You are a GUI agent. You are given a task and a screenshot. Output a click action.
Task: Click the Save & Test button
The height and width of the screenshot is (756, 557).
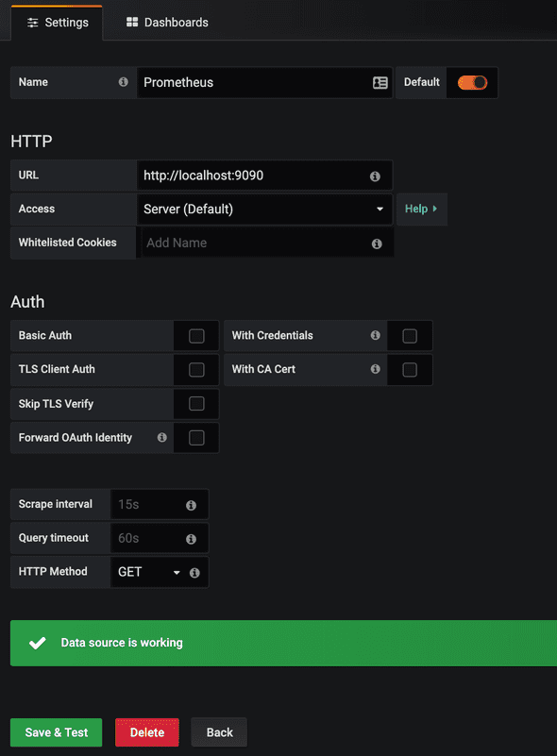coord(56,731)
